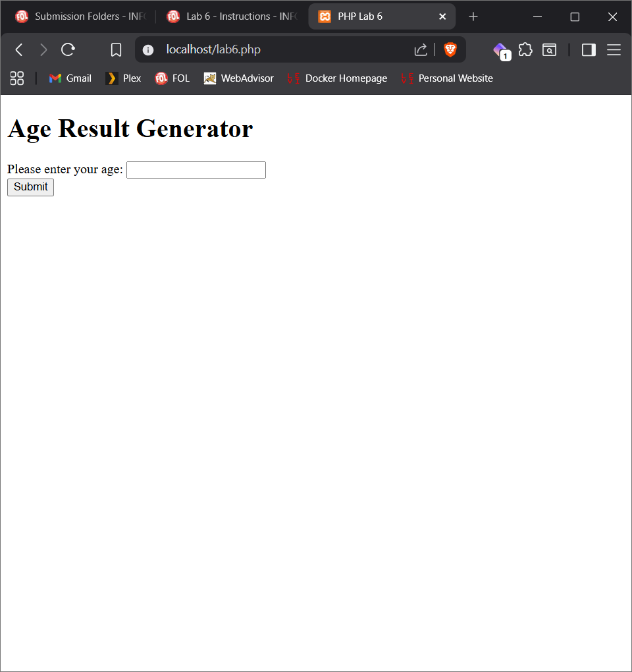The image size is (632, 672).
Task: Open the Brave hamburger menu
Action: pos(614,49)
